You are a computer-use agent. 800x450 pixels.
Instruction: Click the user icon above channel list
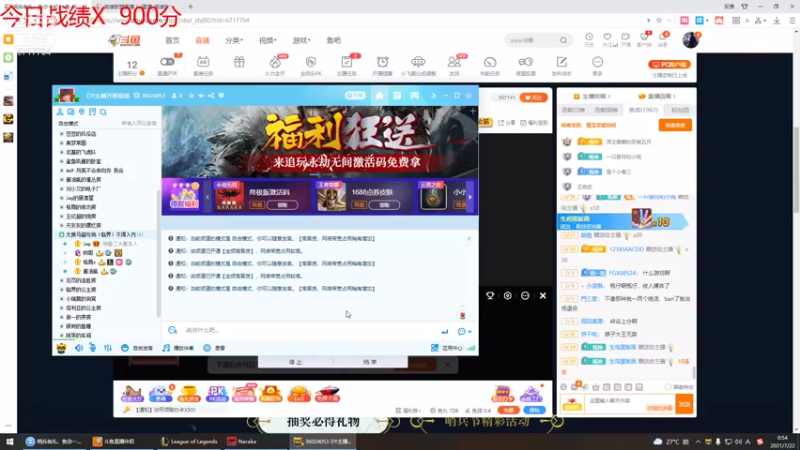60,112
